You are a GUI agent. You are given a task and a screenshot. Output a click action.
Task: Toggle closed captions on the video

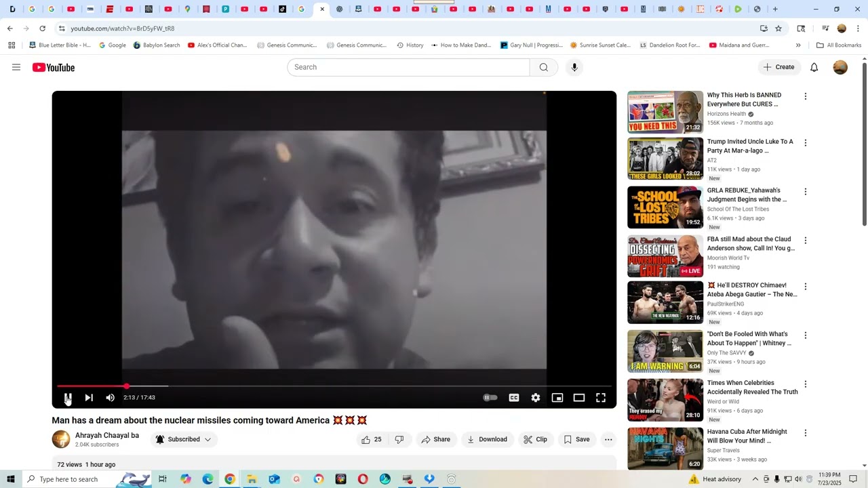514,398
